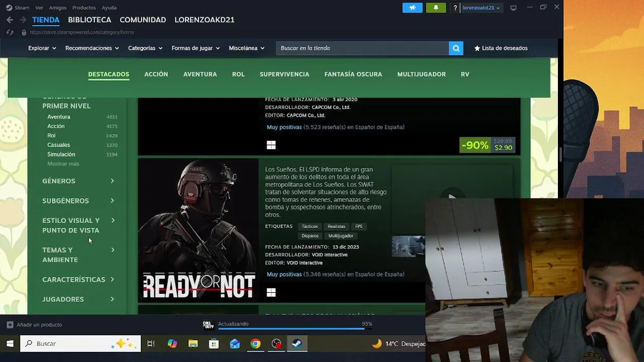This screenshot has height=362, width=644.
Task: Open the Ver menu
Action: pyautogui.click(x=39, y=8)
